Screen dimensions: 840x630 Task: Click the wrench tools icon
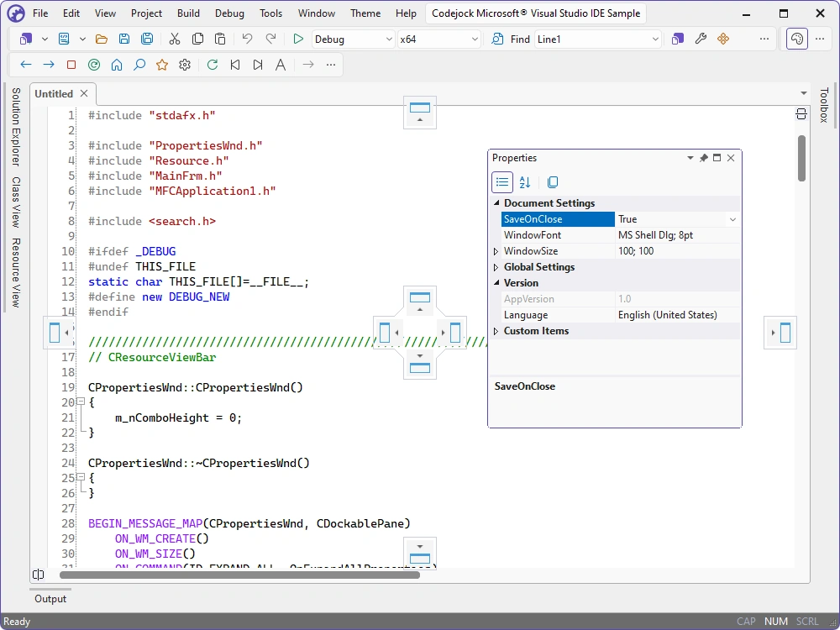pos(701,39)
